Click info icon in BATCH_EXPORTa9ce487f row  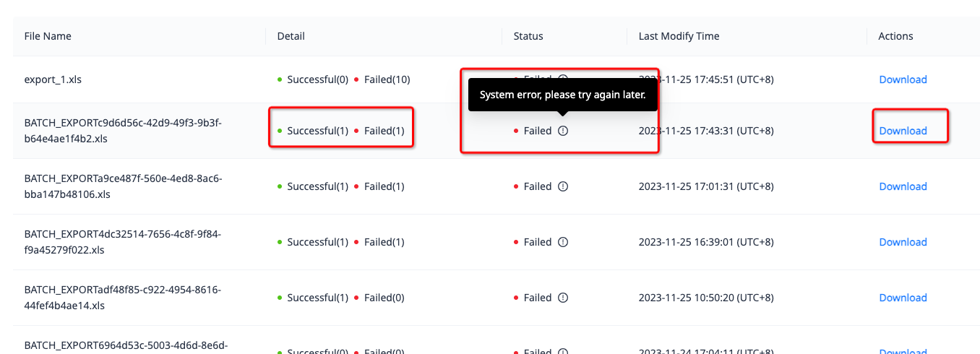[x=563, y=186]
